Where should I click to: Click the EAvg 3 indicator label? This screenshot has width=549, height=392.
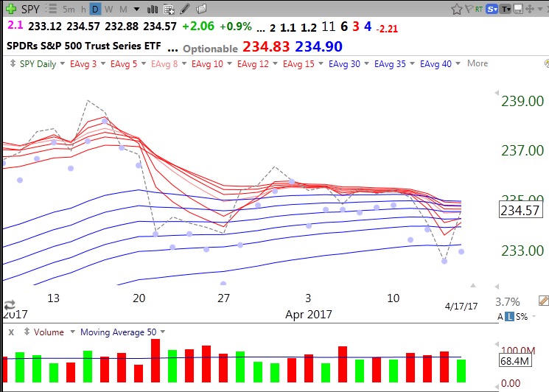coord(83,64)
